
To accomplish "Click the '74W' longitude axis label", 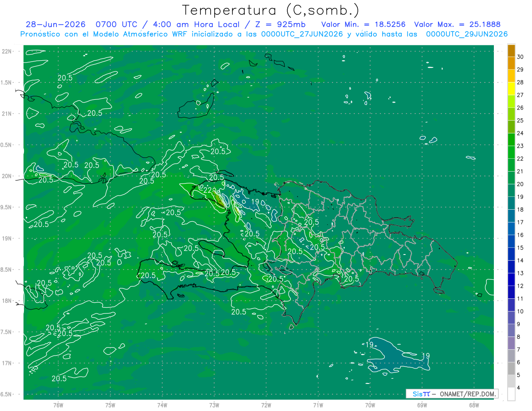I will (162, 405).
